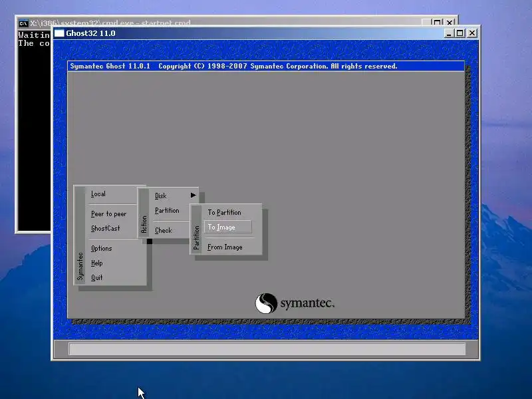Click the Ghost32 window title icon
The height and width of the screenshot is (399, 532).
[x=59, y=33]
